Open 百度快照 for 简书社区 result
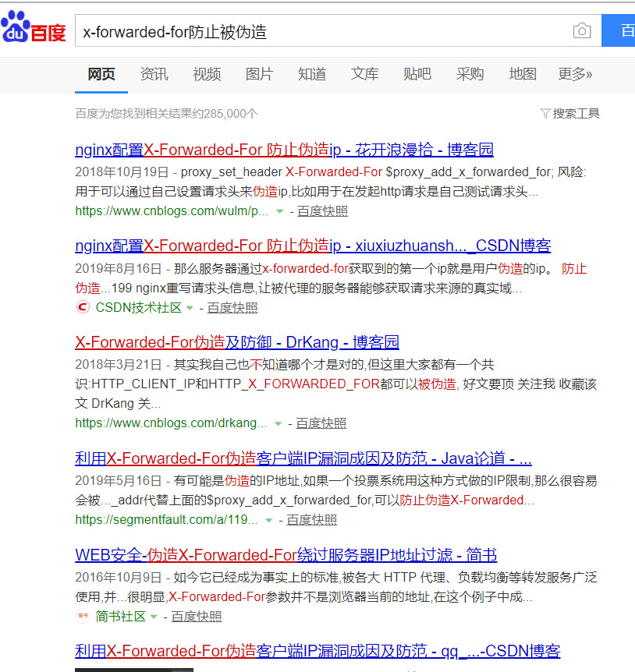The image size is (635, 672). tap(197, 617)
